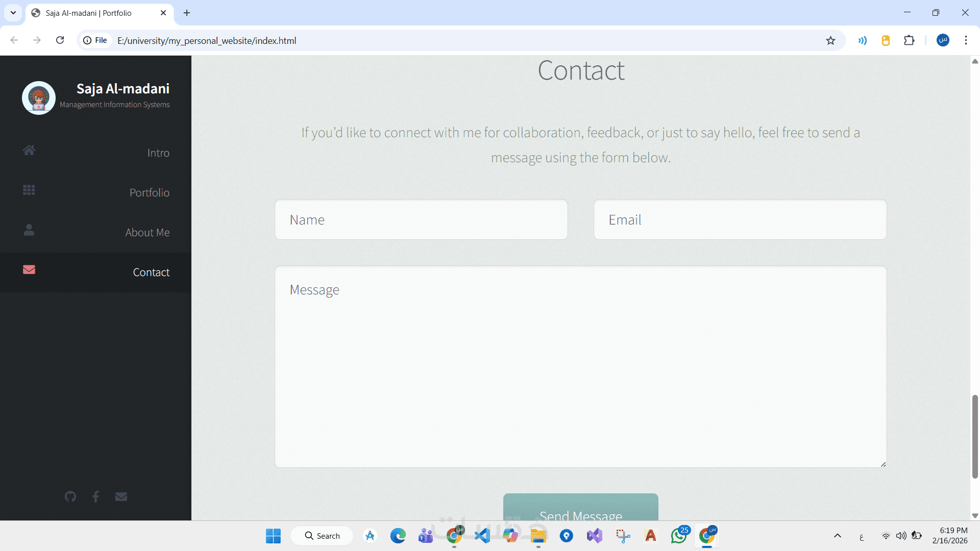The image size is (980, 551).
Task: Click the profile avatar image in sidebar
Action: (x=39, y=97)
